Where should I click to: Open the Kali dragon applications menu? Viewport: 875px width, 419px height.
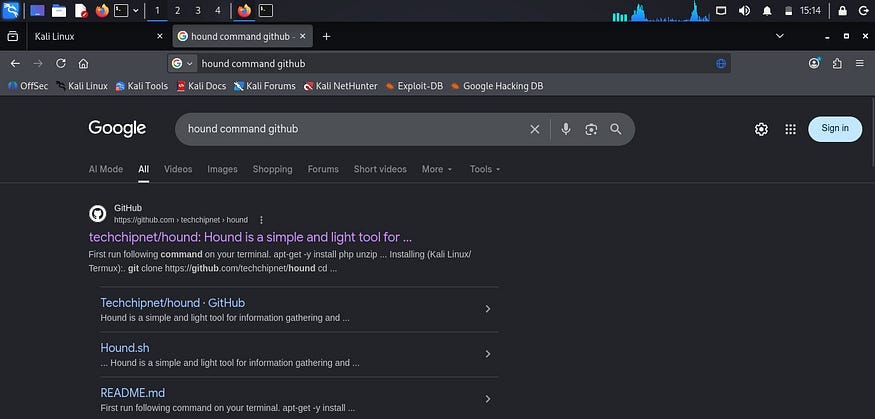pos(11,10)
